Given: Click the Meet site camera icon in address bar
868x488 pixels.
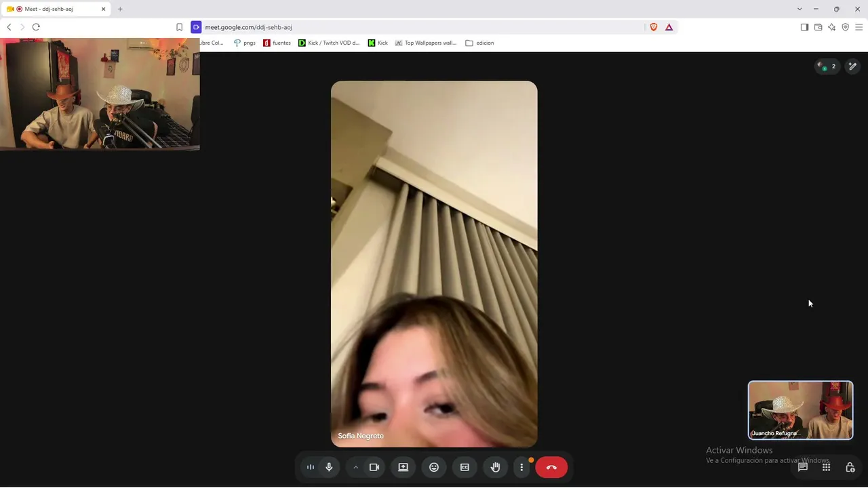Looking at the screenshot, I should click(x=196, y=27).
